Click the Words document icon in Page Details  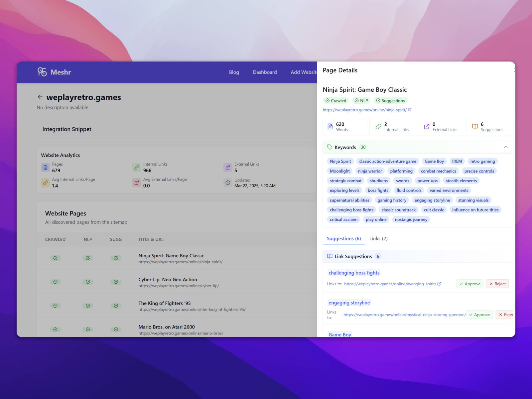[x=330, y=127]
